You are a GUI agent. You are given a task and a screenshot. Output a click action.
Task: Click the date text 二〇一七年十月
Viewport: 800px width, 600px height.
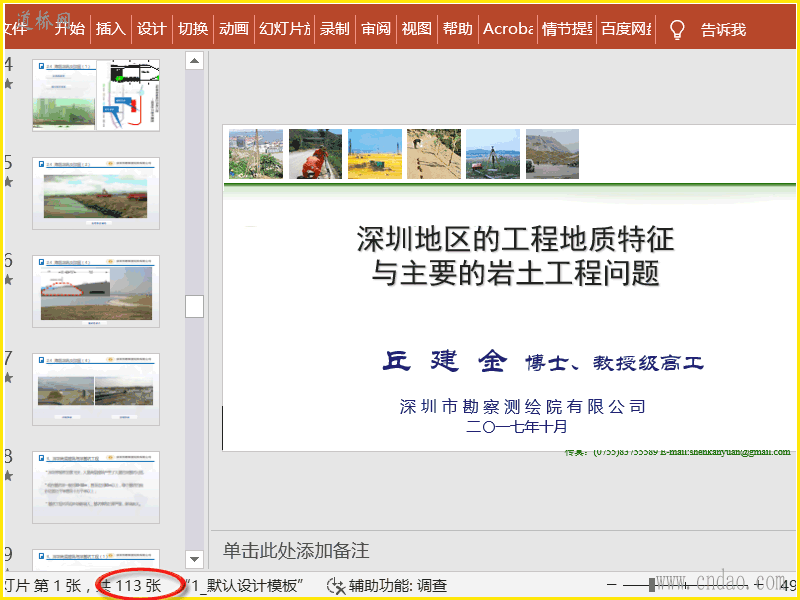pos(517,427)
